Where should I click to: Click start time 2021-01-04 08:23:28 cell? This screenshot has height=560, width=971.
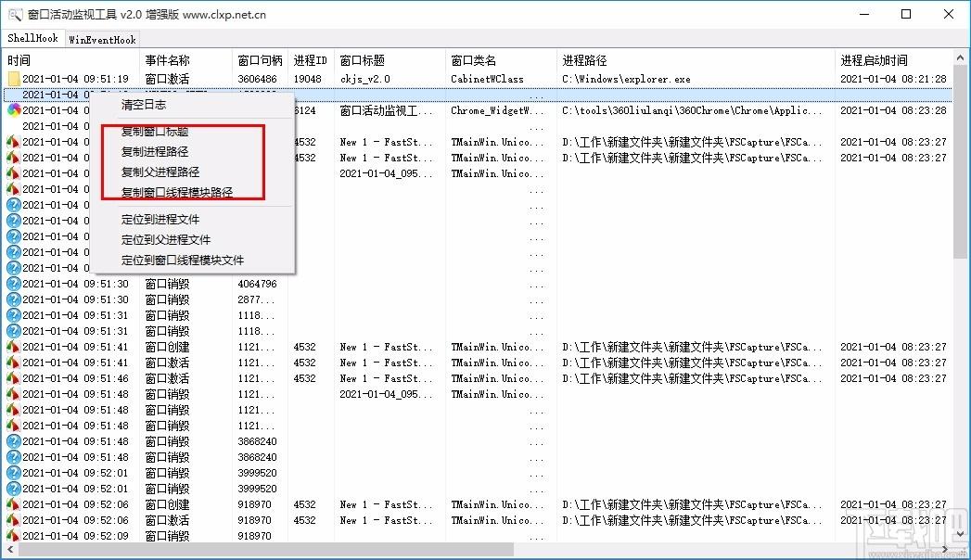[x=894, y=110]
